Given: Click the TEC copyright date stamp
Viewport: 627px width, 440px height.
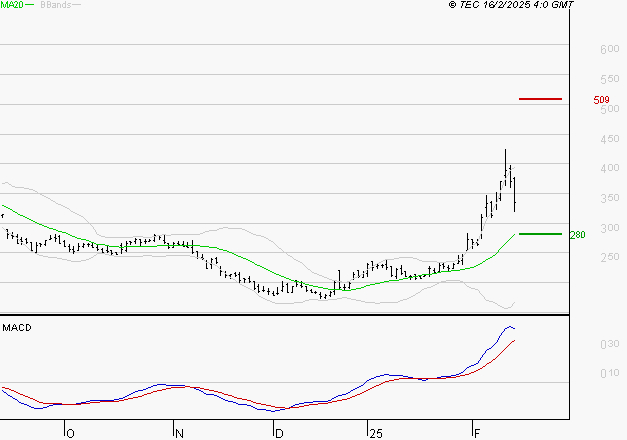Looking at the screenshot, I should coord(510,5).
